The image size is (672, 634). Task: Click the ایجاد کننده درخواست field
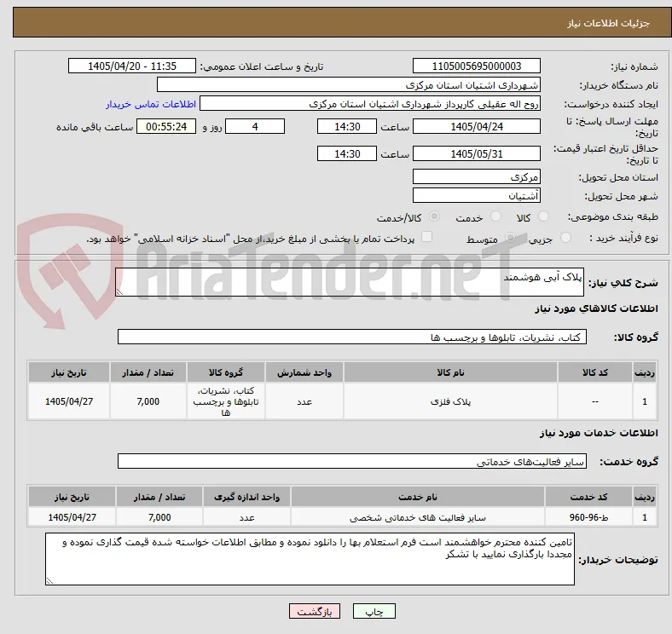pos(370,104)
